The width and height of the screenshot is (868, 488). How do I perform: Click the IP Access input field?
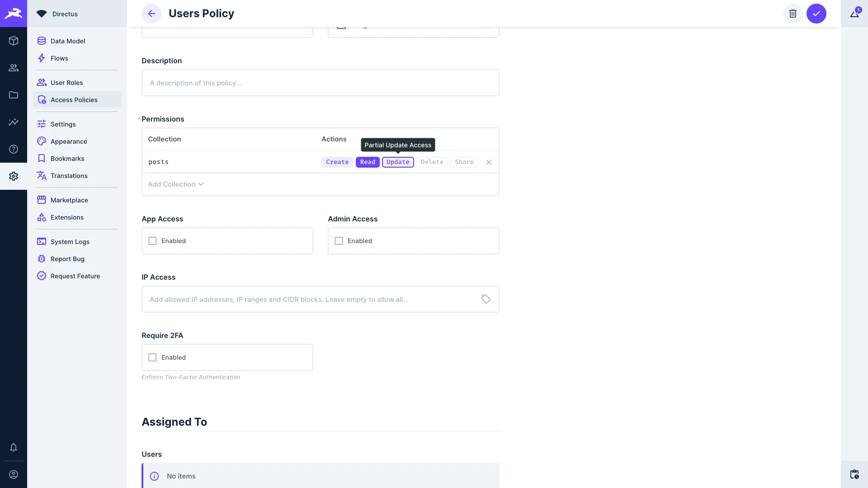320,299
